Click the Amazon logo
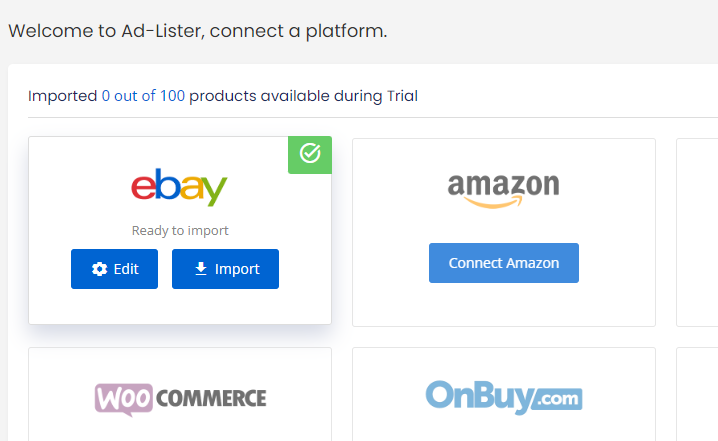Viewport: 718px width, 441px height. pos(503,191)
